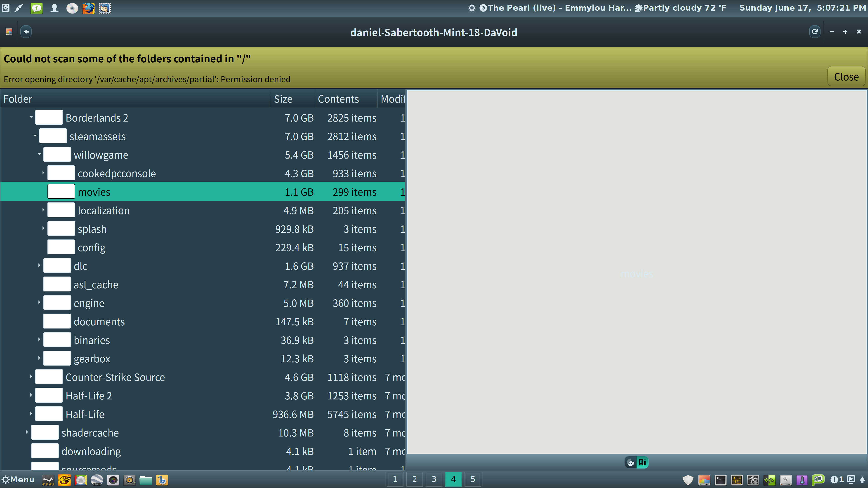Sort by the Modified column header
Viewport: 868px width, 488px height.
point(392,99)
